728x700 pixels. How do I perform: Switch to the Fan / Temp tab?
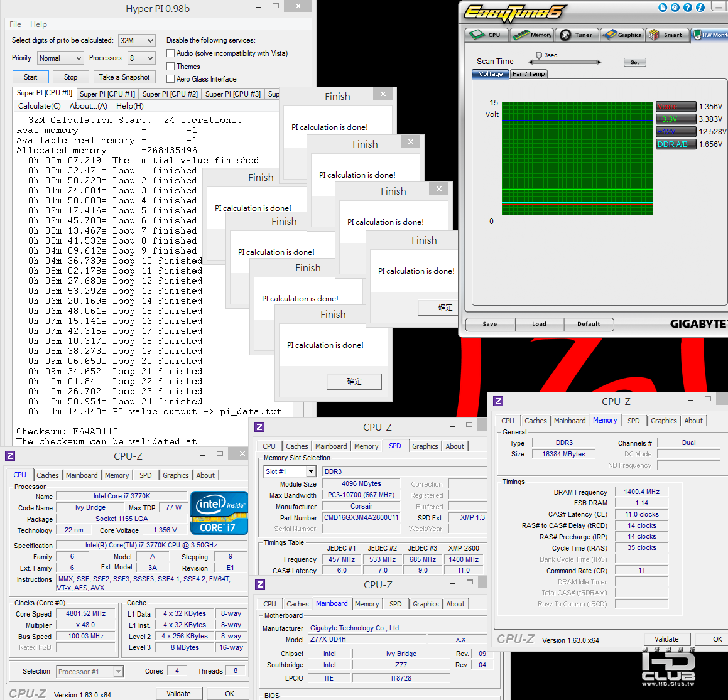tap(528, 74)
